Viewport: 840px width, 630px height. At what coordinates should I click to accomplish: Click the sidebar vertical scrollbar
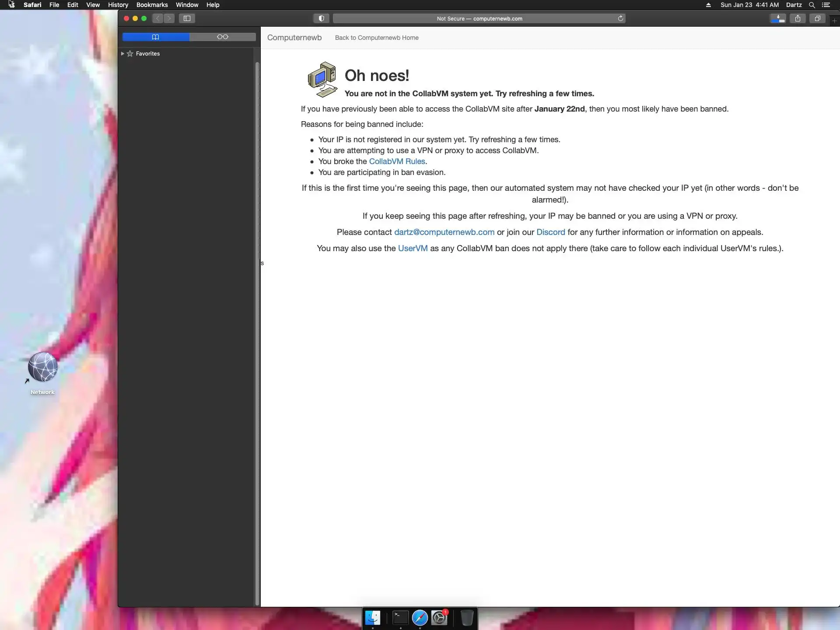pyautogui.click(x=257, y=332)
